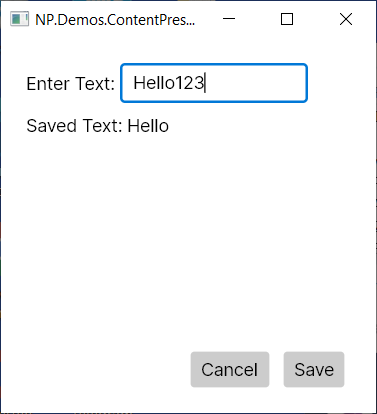Close the NP.Demos.ContentPres window
Screen dimensions: 377x414
click(346, 19)
